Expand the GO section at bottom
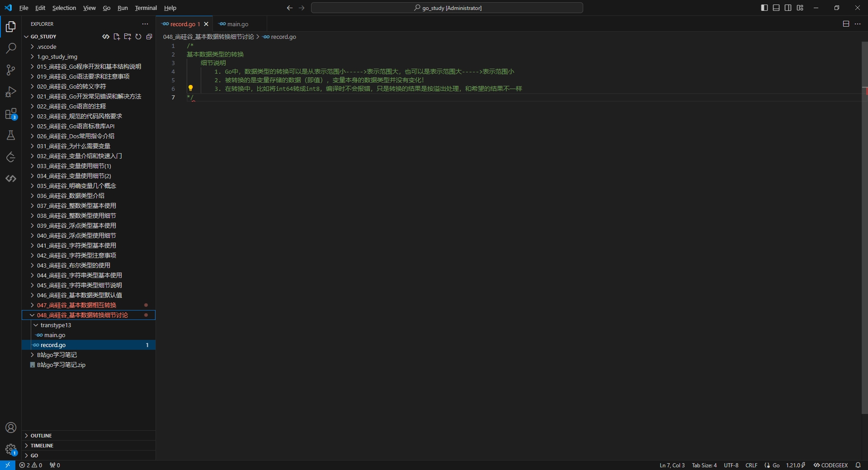The width and height of the screenshot is (868, 470). tap(89, 456)
